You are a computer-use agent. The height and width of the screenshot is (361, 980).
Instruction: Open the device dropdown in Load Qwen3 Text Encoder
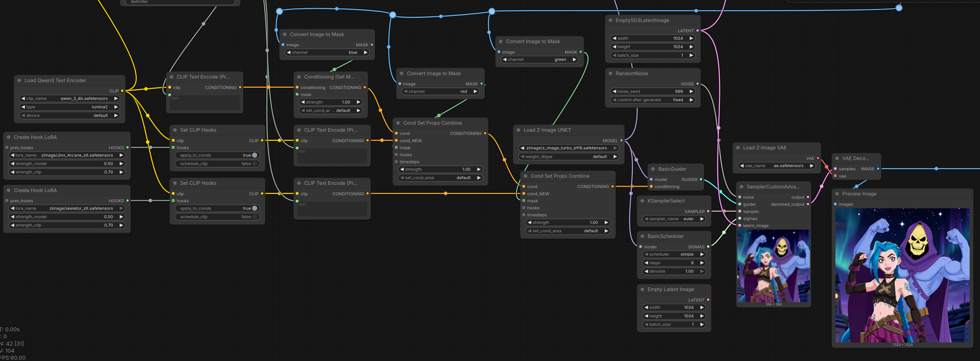[69, 115]
